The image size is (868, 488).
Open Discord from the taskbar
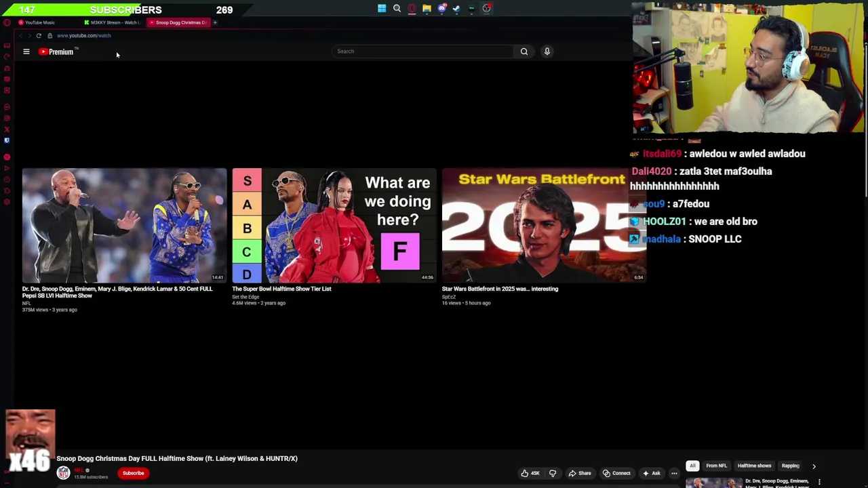tap(441, 8)
